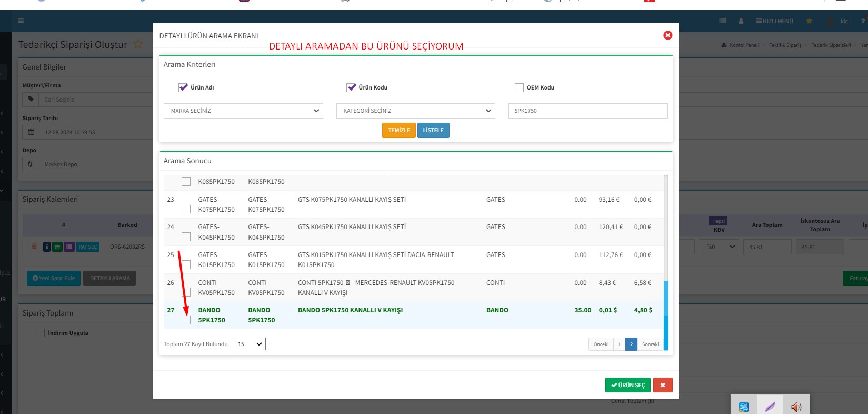The height and width of the screenshot is (414, 868).
Task: Click the favorites star in top bar
Action: [809, 21]
